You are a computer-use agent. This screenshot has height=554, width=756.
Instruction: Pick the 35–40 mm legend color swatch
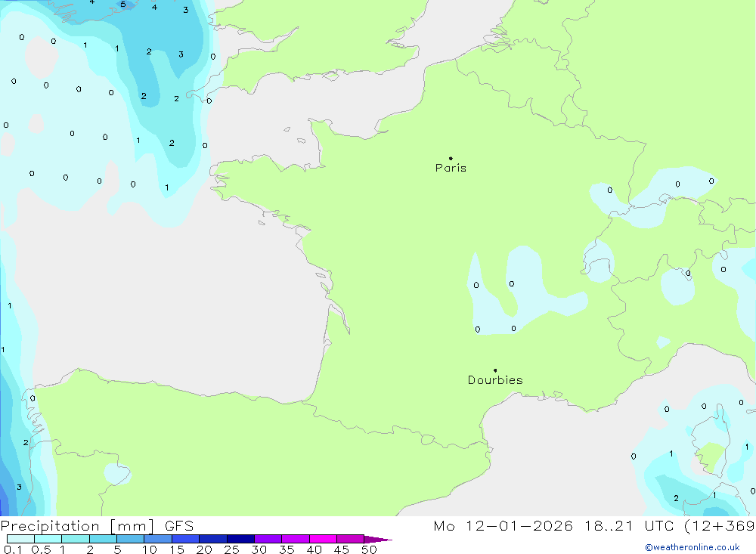296,539
